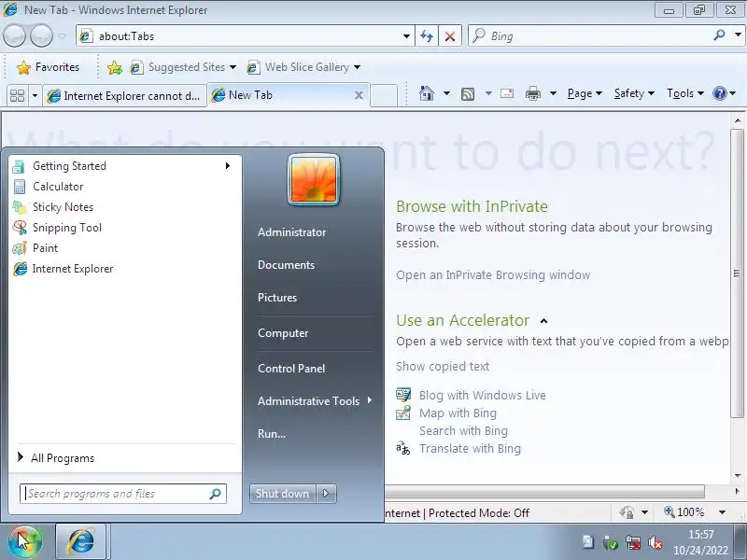Screen dimensions: 747x560
Task: Click Show copied text link
Action: 443,366
